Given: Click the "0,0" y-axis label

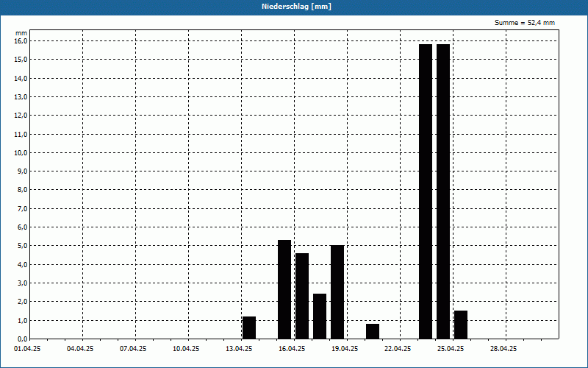Looking at the screenshot, I should coord(23,339).
